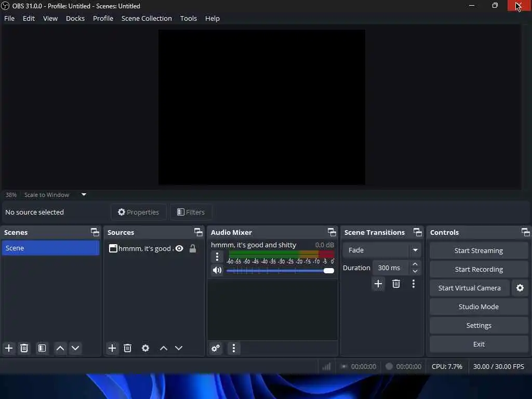The height and width of the screenshot is (399, 532).
Task: Mute the hmmm audio source speaker
Action: point(217,270)
